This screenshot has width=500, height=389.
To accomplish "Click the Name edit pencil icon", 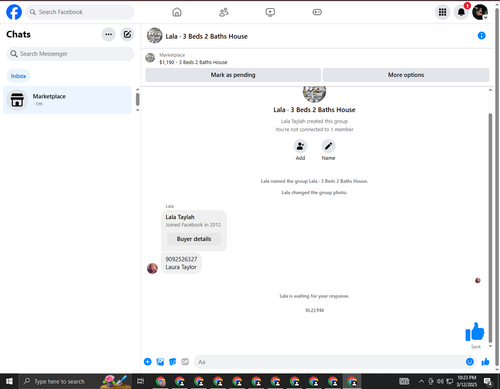I will pos(328,146).
